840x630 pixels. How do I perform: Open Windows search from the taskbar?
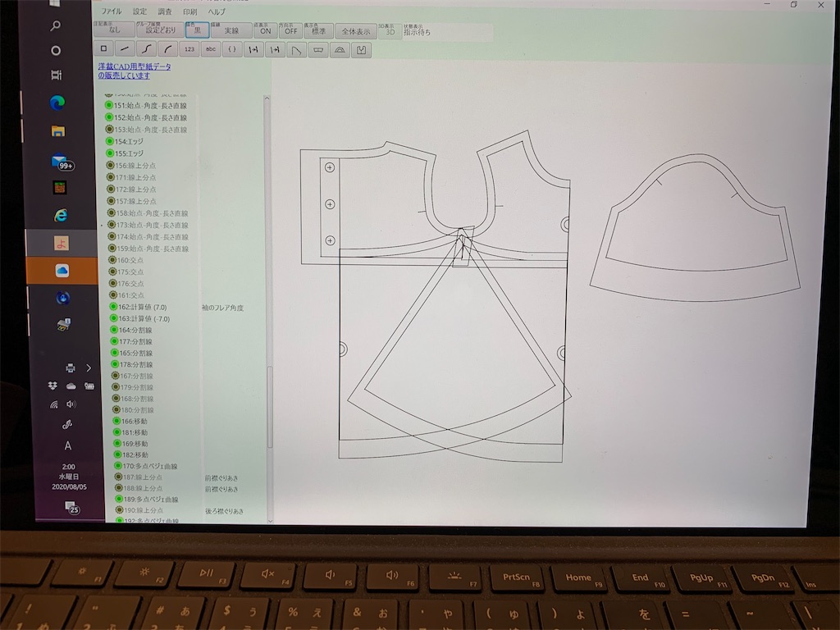point(55,25)
